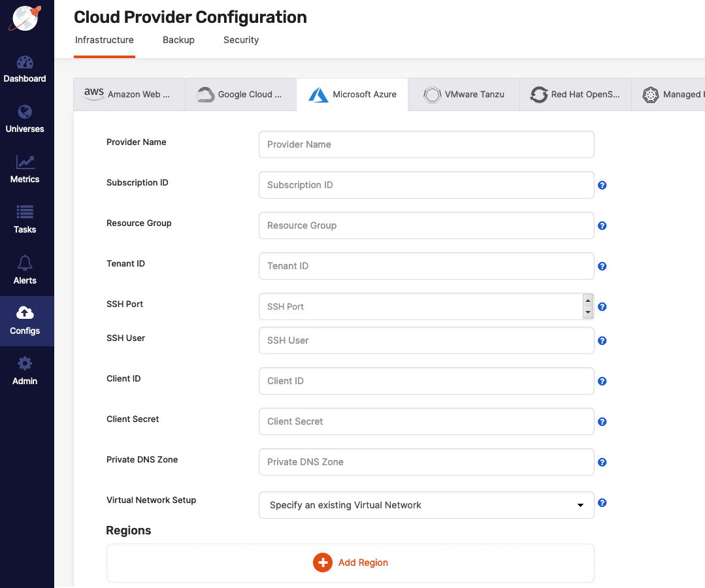Click inside the Resource Group field

click(x=426, y=225)
